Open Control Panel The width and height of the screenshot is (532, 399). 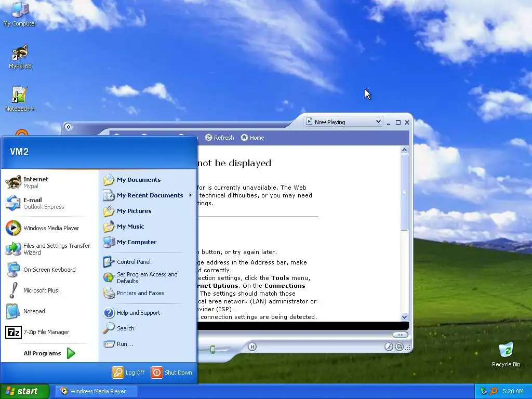[148, 262]
